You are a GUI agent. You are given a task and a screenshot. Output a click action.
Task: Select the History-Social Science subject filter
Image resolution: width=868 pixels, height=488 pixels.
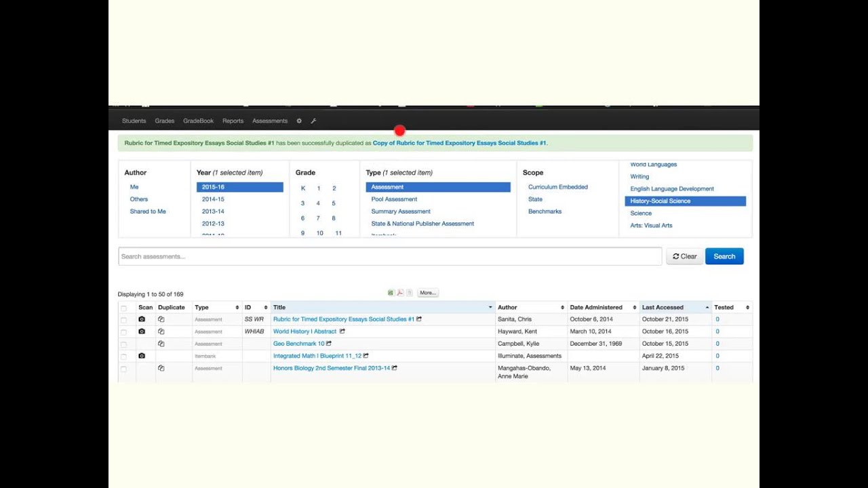[686, 201]
